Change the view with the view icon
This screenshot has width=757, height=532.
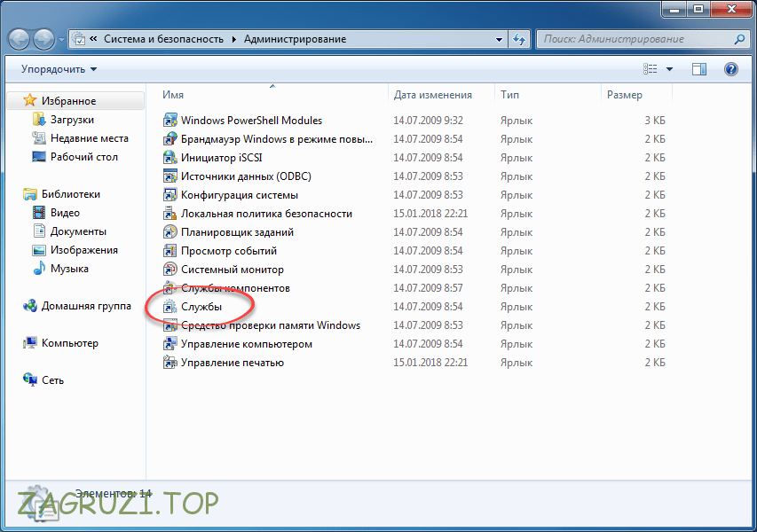(x=650, y=69)
